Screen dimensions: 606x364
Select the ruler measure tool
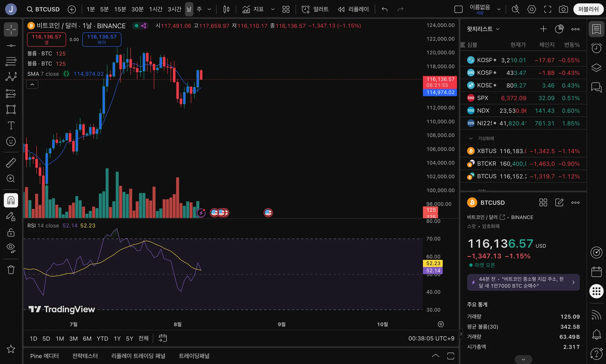(11, 163)
